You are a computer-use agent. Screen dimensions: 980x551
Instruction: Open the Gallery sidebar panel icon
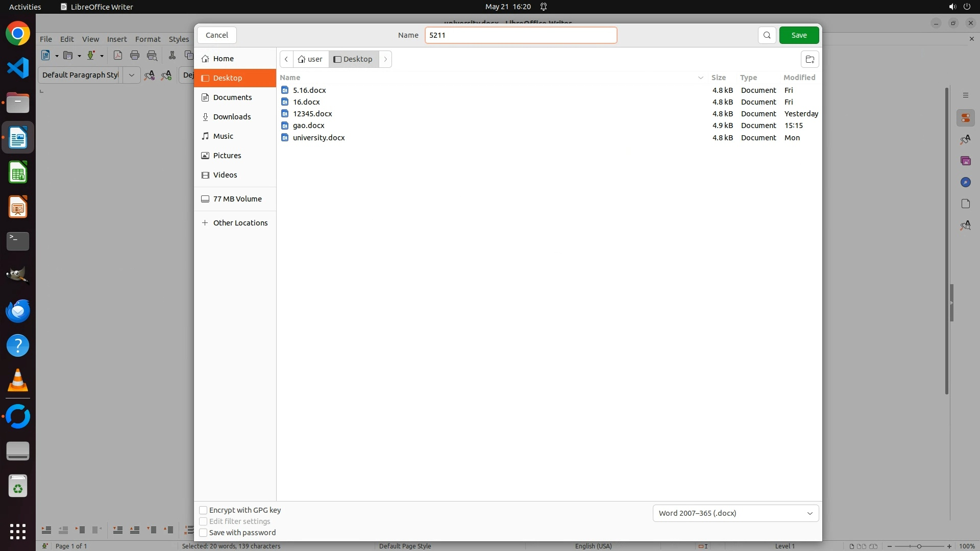tap(965, 161)
